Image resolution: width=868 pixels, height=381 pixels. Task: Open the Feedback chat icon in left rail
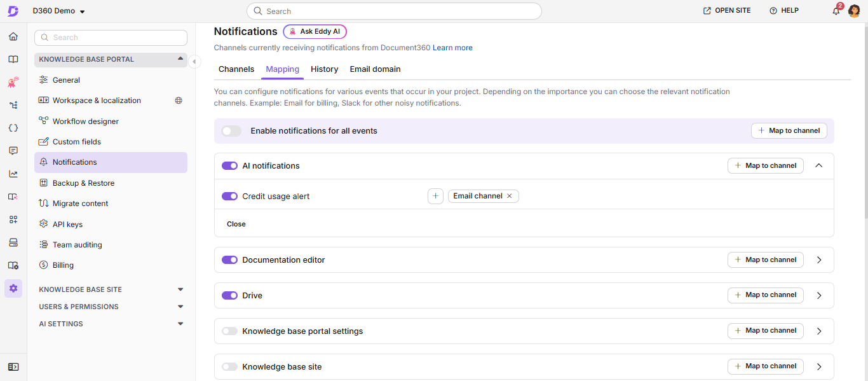click(13, 151)
